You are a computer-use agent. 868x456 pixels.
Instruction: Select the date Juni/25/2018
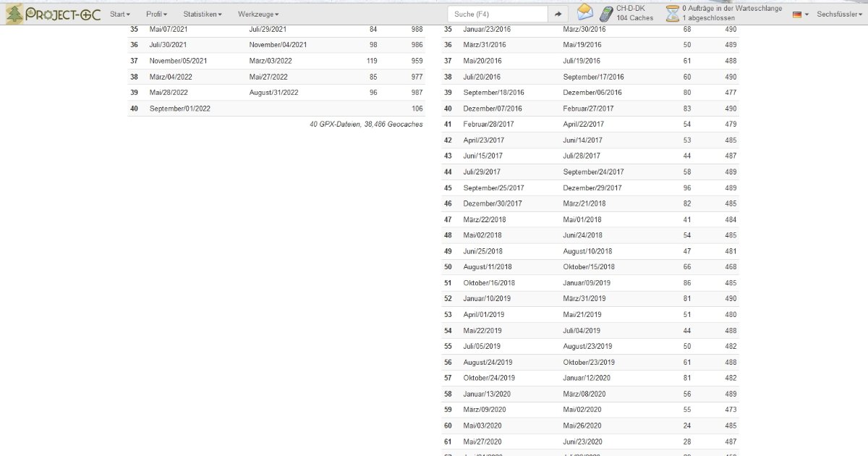click(483, 252)
